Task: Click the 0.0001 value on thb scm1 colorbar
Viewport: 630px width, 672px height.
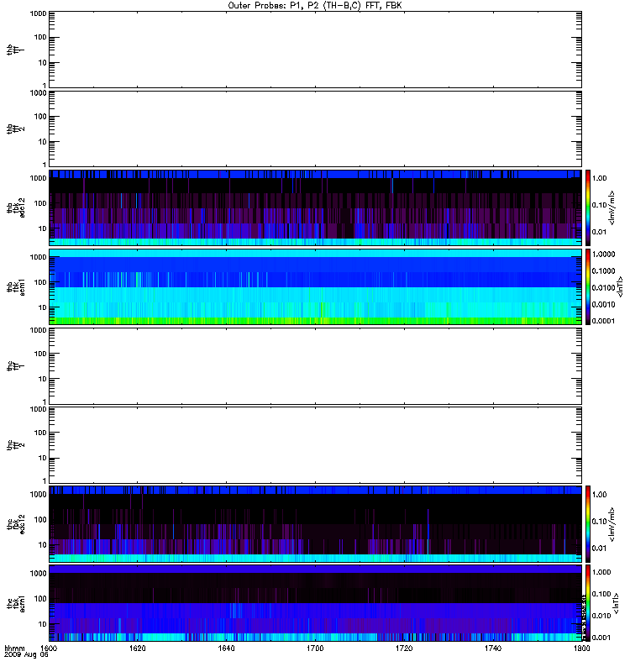Action: [603, 321]
